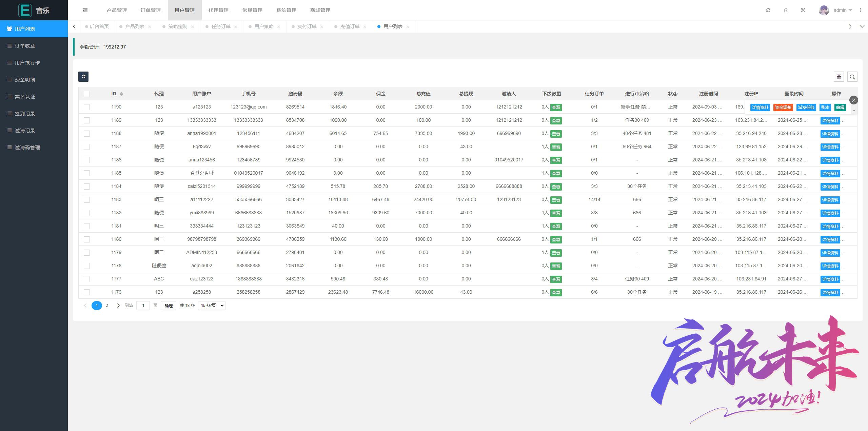Click the admin avatar picture

pos(824,10)
